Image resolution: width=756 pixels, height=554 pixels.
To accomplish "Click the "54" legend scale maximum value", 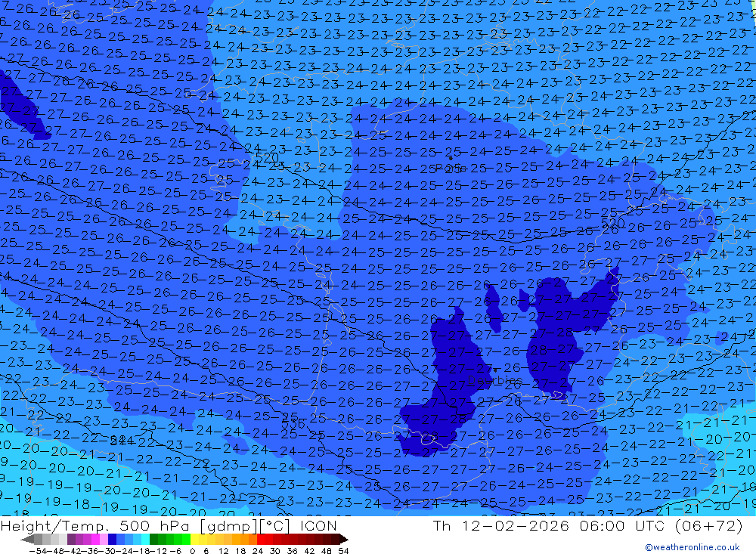I will pos(343,551).
